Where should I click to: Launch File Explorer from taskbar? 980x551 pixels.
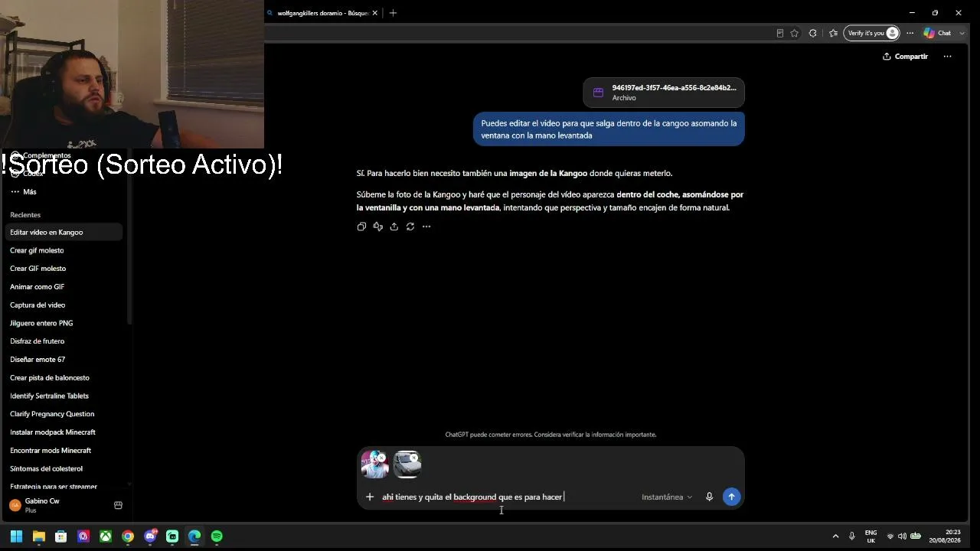coord(39,536)
